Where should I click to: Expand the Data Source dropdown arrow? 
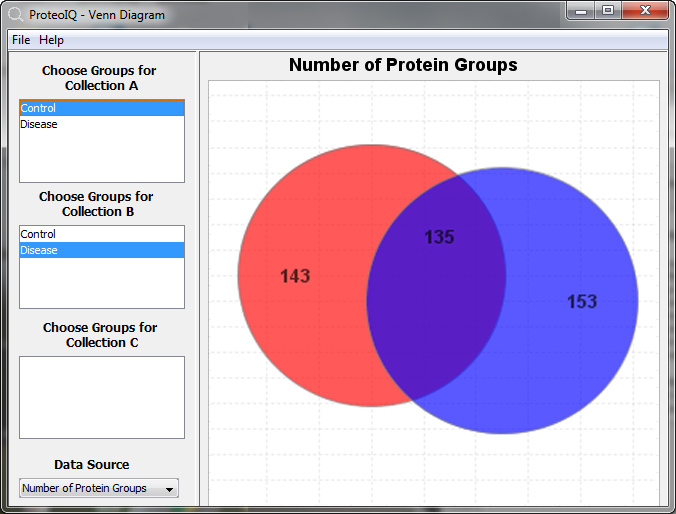point(169,489)
